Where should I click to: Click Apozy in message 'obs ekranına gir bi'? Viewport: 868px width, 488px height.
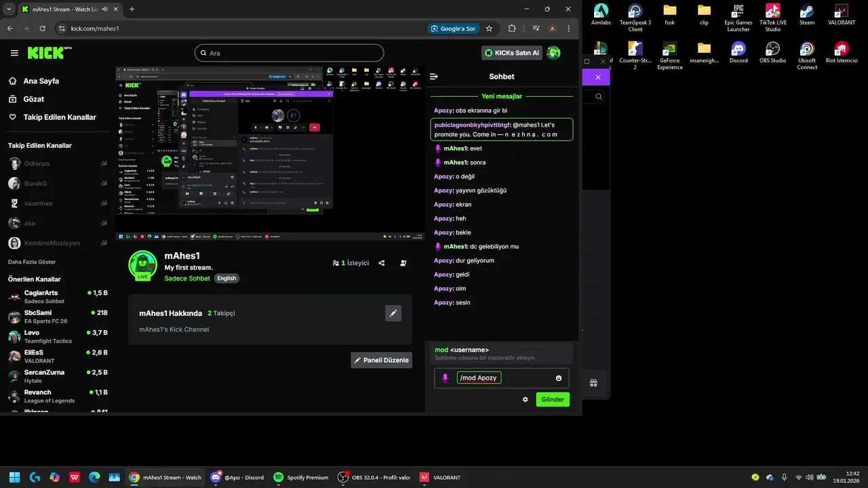443,110
